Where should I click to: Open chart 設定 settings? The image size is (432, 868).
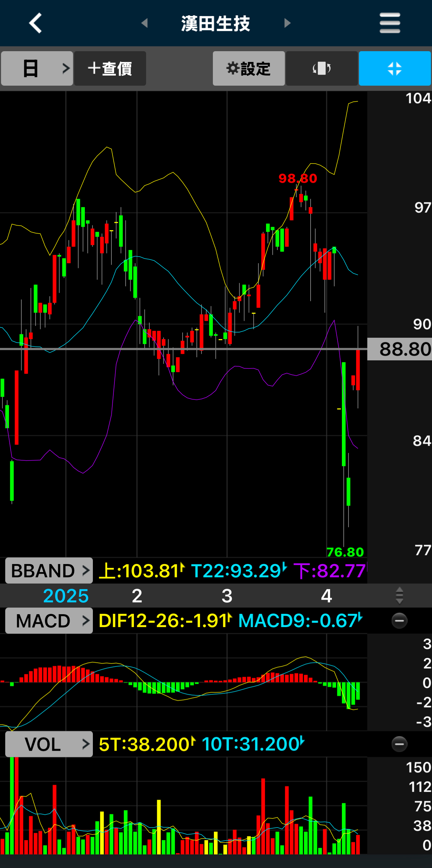coord(249,68)
